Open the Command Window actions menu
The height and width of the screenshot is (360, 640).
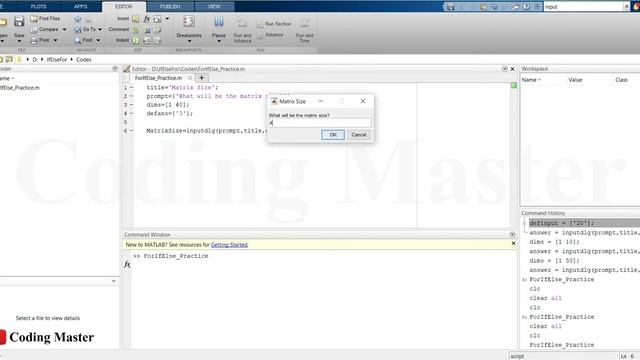click(512, 234)
